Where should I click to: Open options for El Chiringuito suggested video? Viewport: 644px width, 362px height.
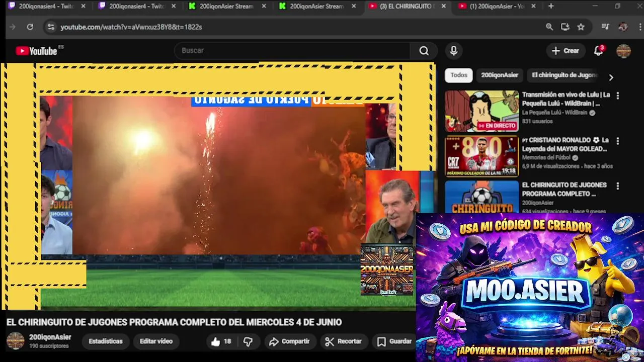(618, 186)
